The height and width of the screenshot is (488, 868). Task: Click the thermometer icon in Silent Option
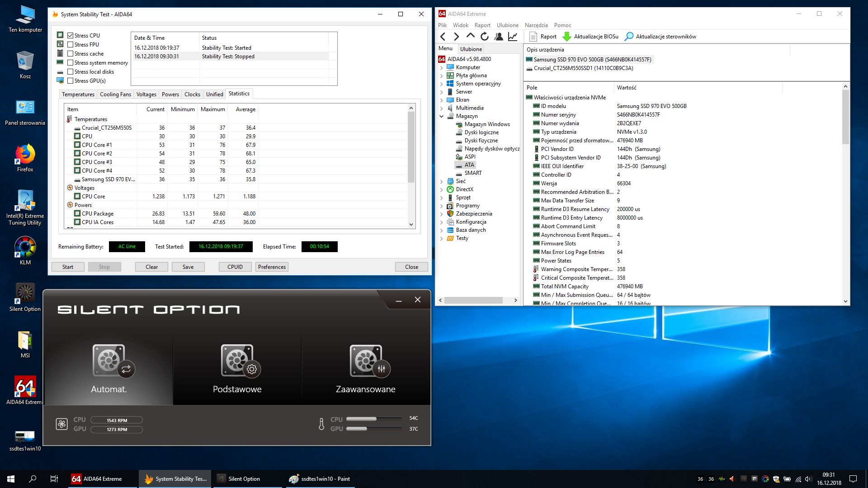pos(321,424)
